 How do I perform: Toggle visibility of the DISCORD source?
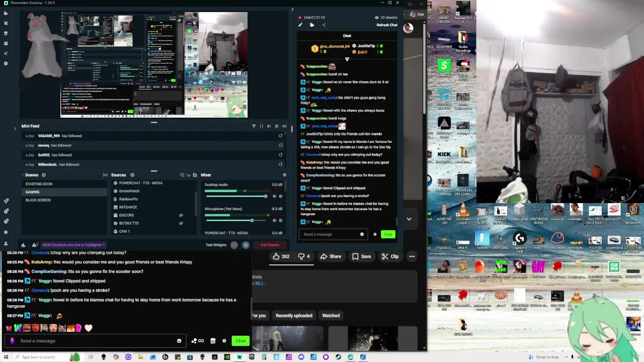(x=181, y=215)
